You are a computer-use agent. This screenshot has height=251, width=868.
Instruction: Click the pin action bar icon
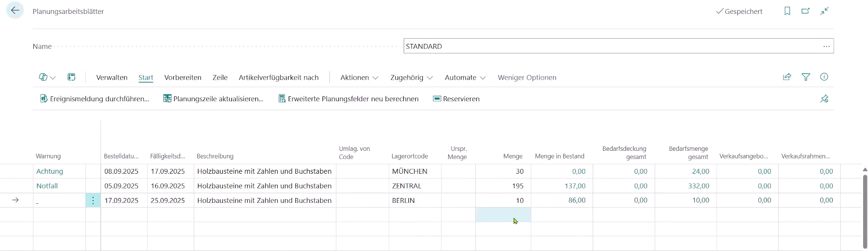(x=824, y=99)
